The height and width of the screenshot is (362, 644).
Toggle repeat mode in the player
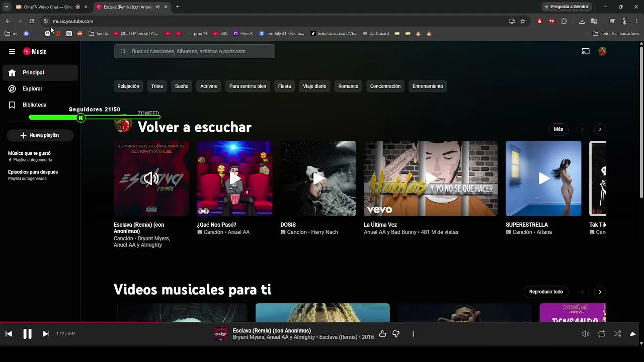[602, 334]
